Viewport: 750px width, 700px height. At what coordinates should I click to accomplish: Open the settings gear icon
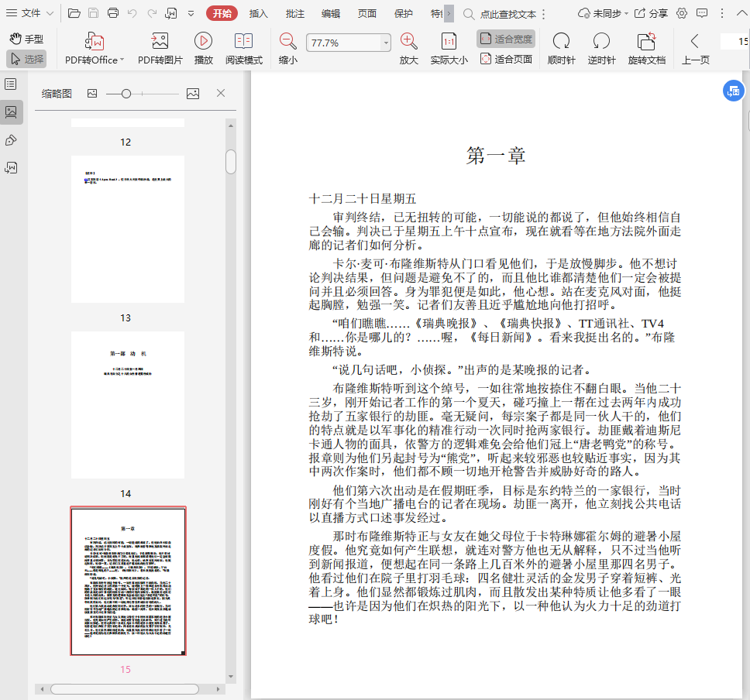coord(682,13)
